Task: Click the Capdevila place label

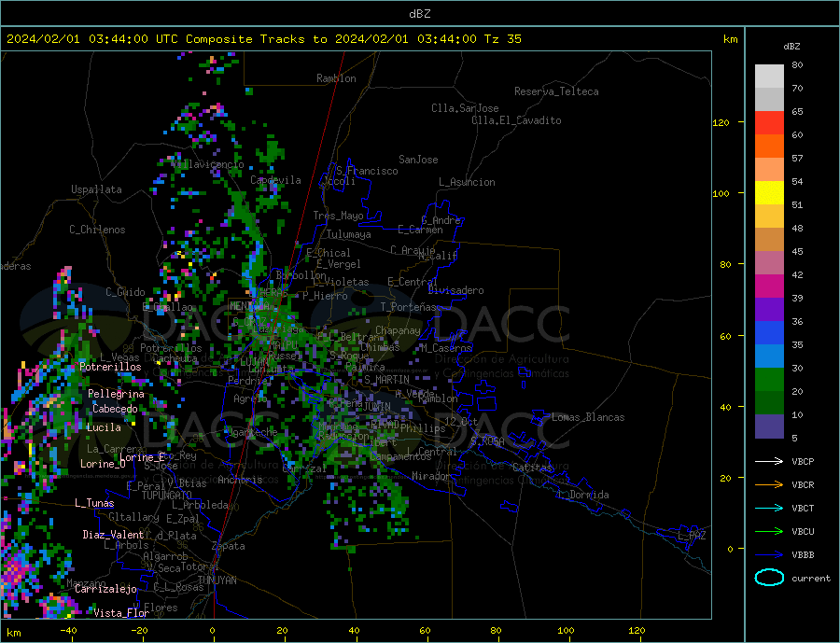Action: (275, 180)
